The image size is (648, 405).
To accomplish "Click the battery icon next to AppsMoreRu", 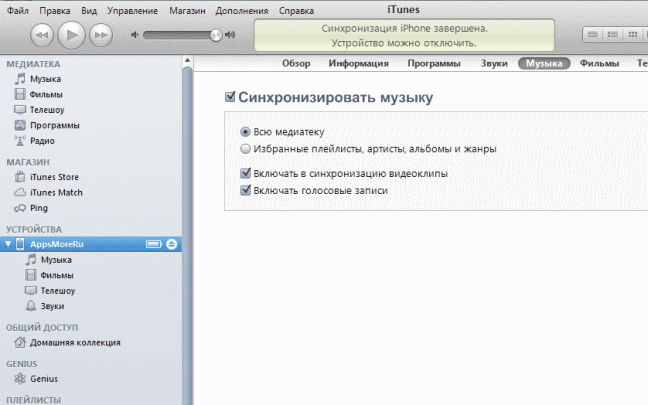I will coord(154,244).
